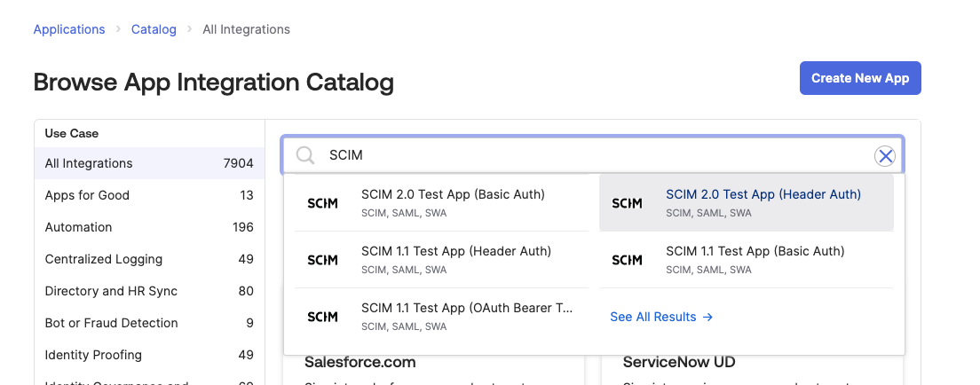
Task: Click the SCIM search input field
Action: pyautogui.click(x=586, y=156)
